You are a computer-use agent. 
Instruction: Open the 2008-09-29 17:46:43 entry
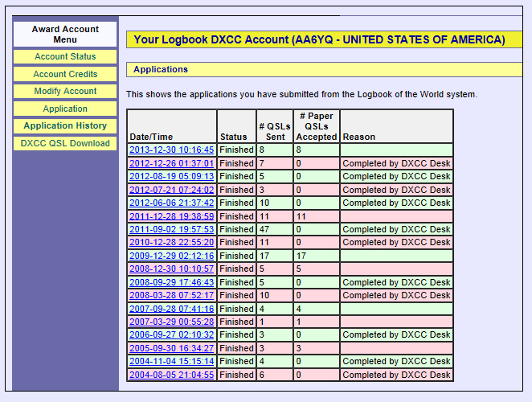[172, 282]
